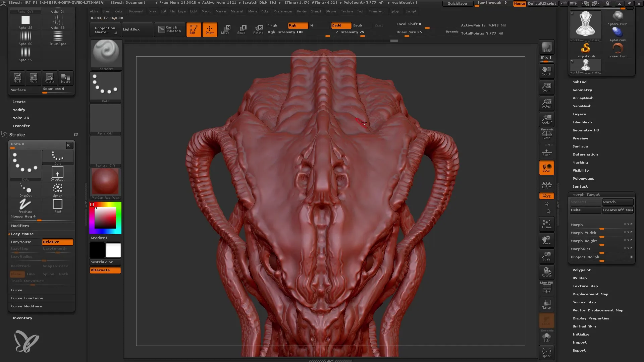Click the NanoMesh panel option
The height and width of the screenshot is (362, 644).
click(582, 106)
